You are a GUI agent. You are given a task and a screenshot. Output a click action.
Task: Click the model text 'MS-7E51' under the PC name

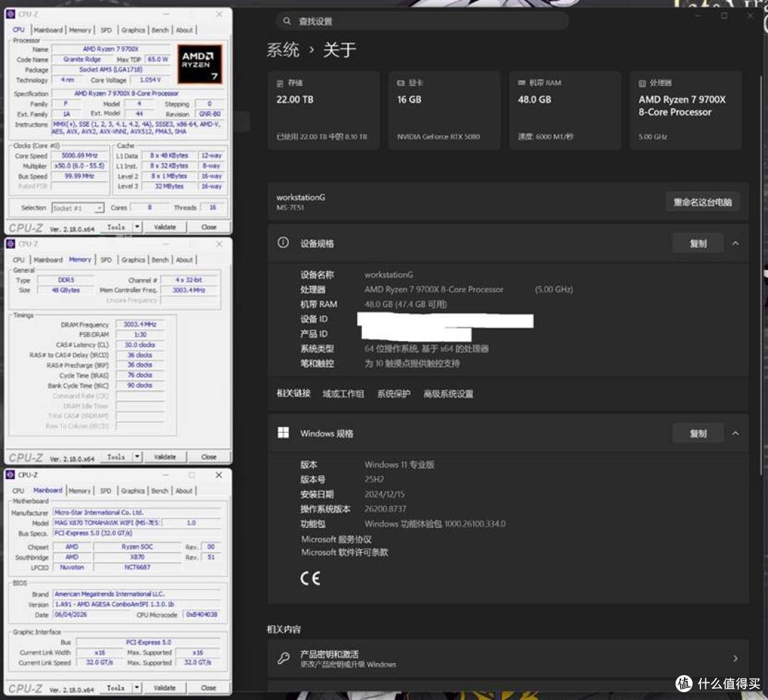pos(290,208)
